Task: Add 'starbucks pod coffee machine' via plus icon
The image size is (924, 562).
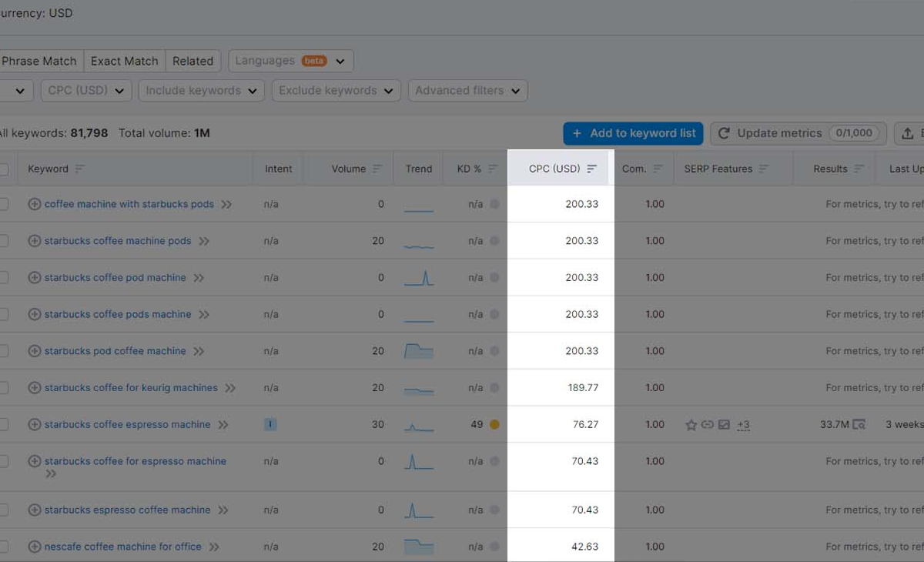Action: (34, 351)
